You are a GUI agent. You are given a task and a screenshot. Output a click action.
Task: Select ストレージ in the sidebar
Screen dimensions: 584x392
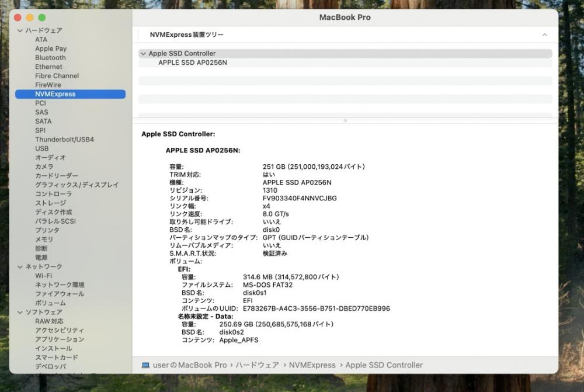51,203
